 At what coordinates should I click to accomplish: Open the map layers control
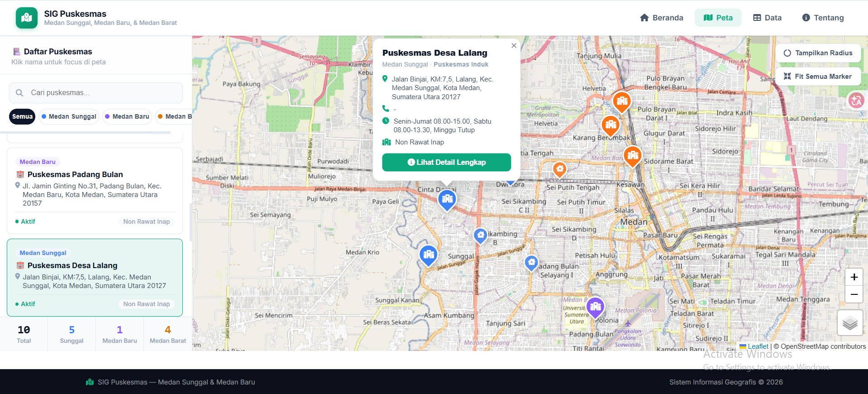[850, 323]
